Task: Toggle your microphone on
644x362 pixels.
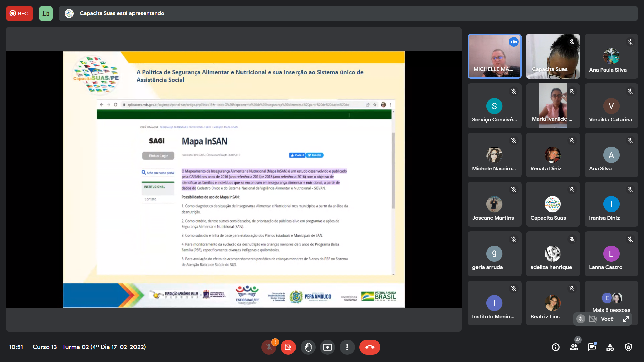Action: pyautogui.click(x=269, y=347)
